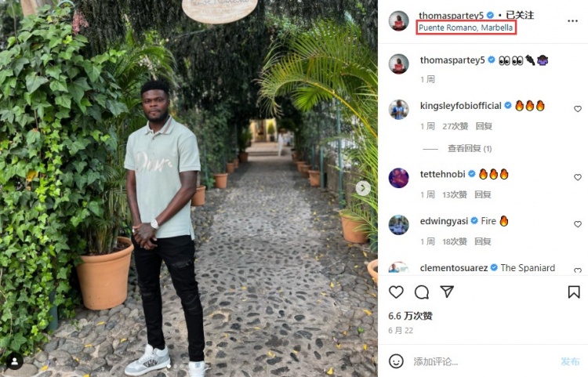Viewport: 588px width, 377px height.
Task: Reply to edwingyasi's comment
Action: [x=483, y=241]
